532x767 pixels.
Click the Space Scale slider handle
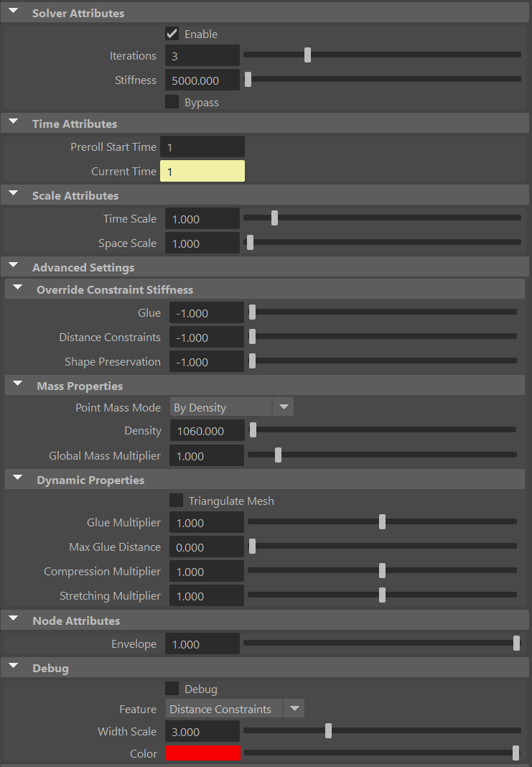(251, 242)
